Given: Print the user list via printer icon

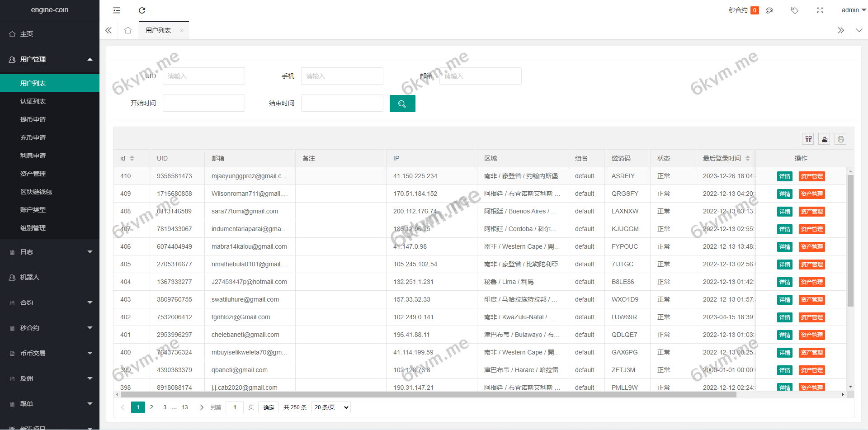Looking at the screenshot, I should point(840,139).
